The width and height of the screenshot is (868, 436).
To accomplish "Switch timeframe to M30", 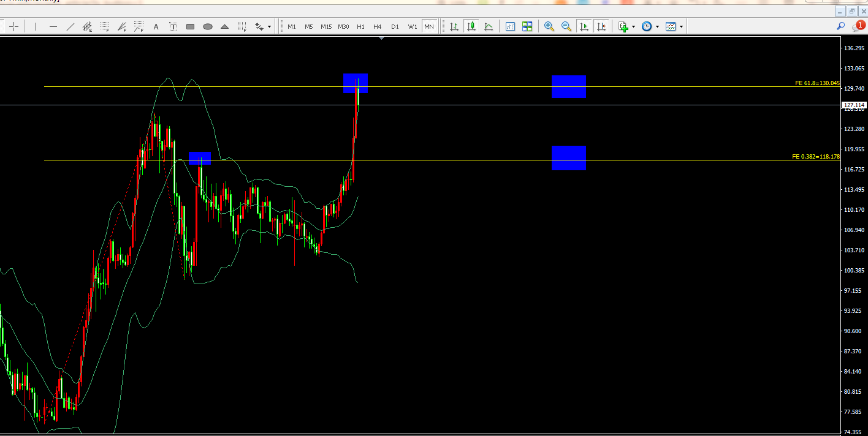I will click(x=343, y=26).
